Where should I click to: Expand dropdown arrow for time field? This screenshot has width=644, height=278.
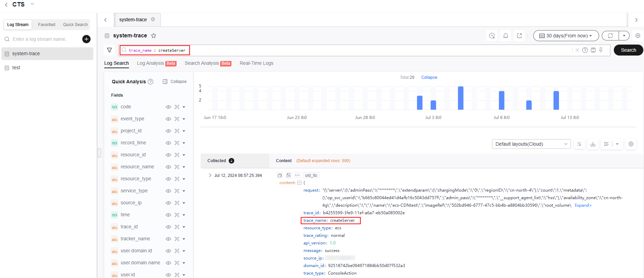pos(184,215)
